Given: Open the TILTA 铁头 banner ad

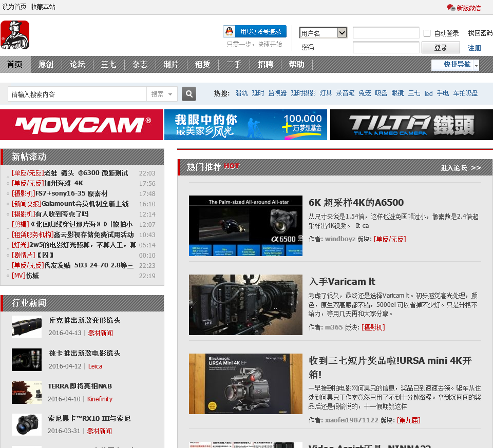Looking at the screenshot, I should tap(411, 125).
